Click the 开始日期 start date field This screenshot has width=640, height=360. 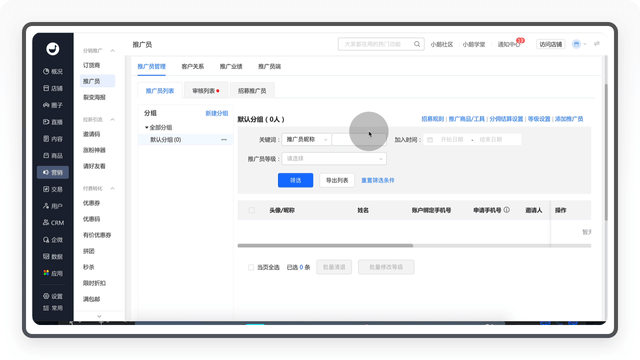[452, 140]
